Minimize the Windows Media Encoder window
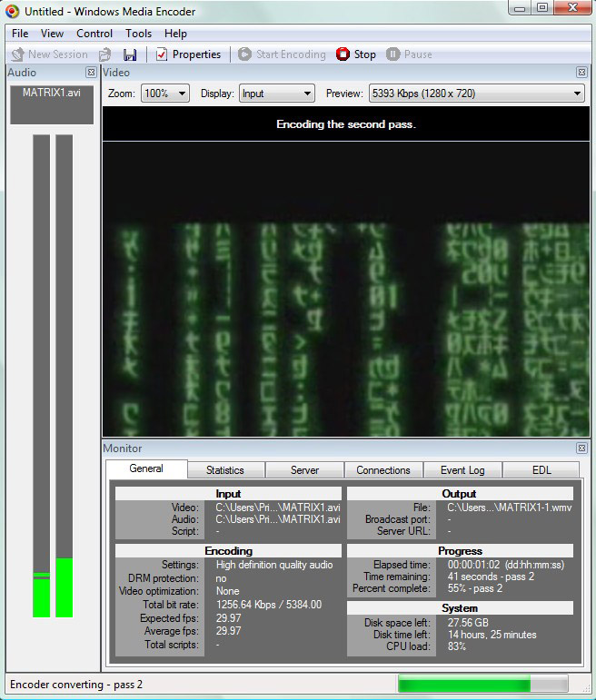This screenshot has height=700, width=596. coord(520,8)
